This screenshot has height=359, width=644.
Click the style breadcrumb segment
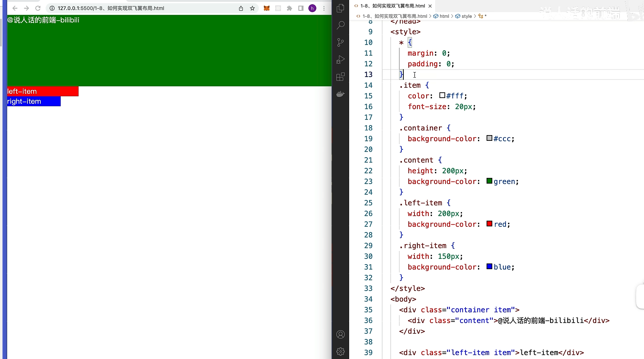tap(467, 16)
